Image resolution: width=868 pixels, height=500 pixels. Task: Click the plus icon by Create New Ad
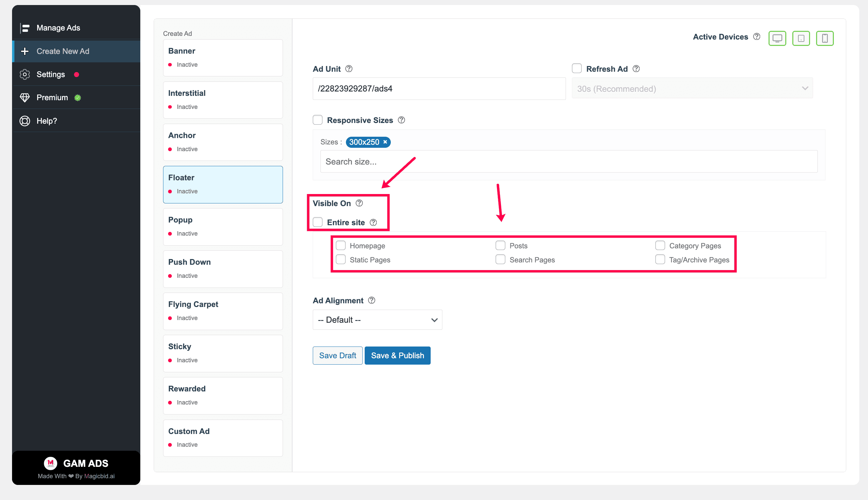click(x=24, y=51)
